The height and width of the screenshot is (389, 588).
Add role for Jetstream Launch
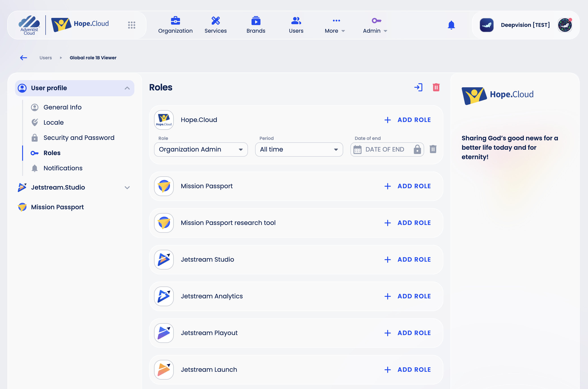(x=408, y=370)
